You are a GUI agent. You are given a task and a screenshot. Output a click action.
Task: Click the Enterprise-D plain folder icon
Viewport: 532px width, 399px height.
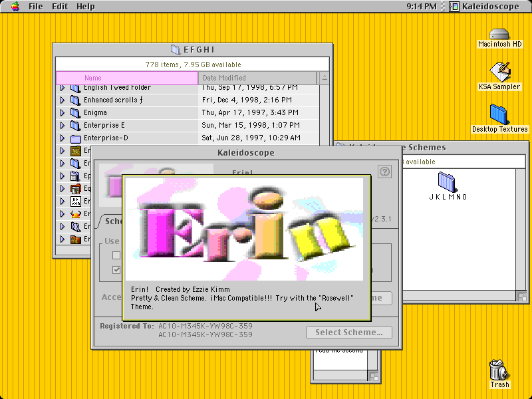[75, 138]
